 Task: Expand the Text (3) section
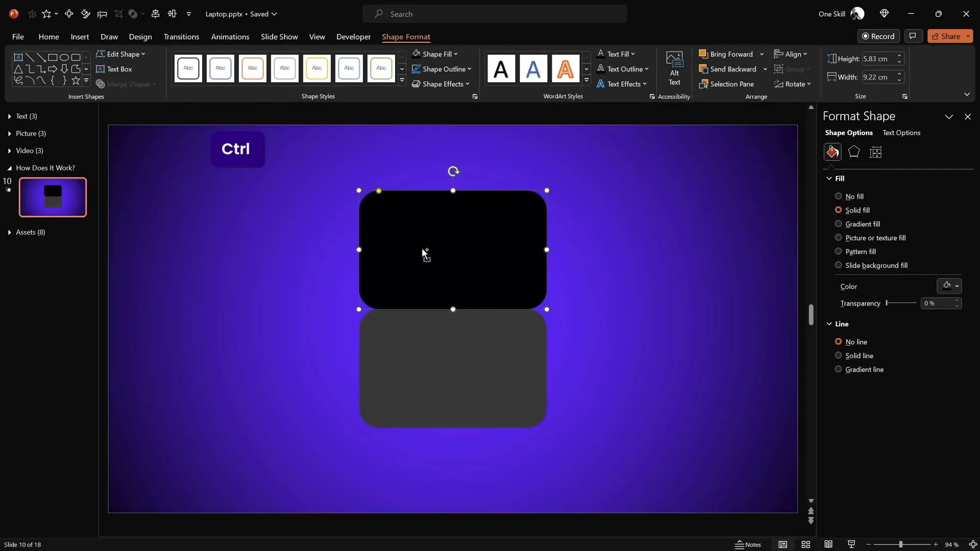pos(10,116)
